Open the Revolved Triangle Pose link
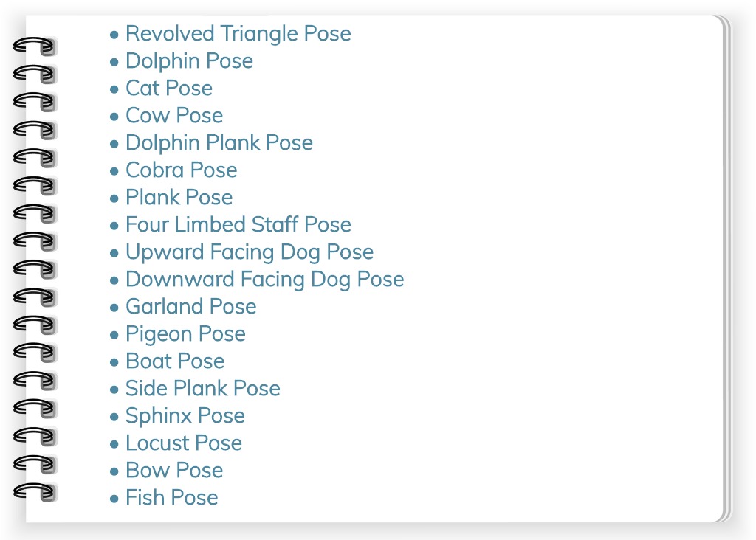 click(x=238, y=34)
